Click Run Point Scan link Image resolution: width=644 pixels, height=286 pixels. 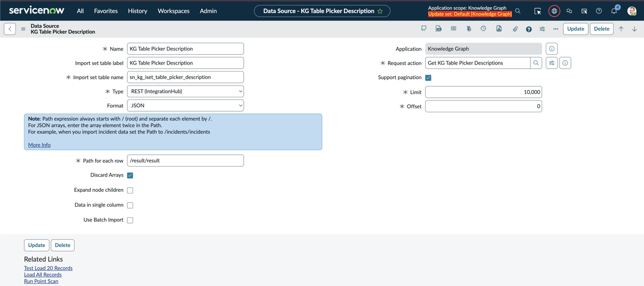[x=41, y=281]
